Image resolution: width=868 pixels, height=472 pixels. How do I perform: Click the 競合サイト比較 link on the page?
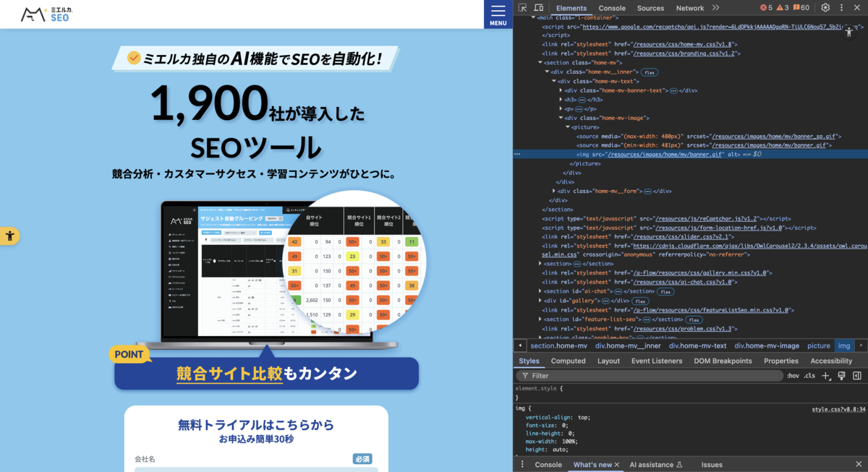(x=229, y=374)
